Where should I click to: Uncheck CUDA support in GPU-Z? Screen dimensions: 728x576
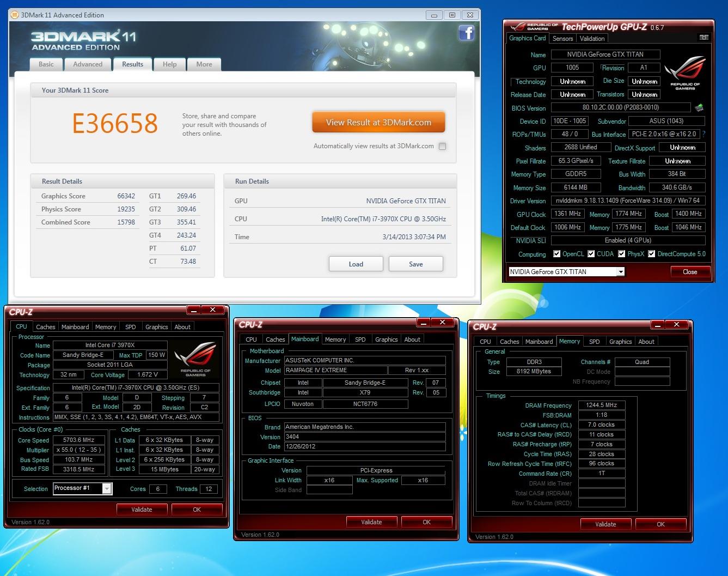592,253
